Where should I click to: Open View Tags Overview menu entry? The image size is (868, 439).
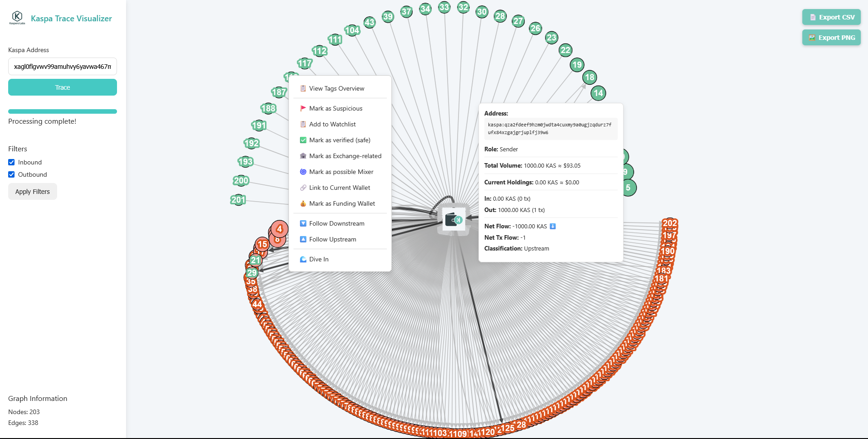pos(340,88)
